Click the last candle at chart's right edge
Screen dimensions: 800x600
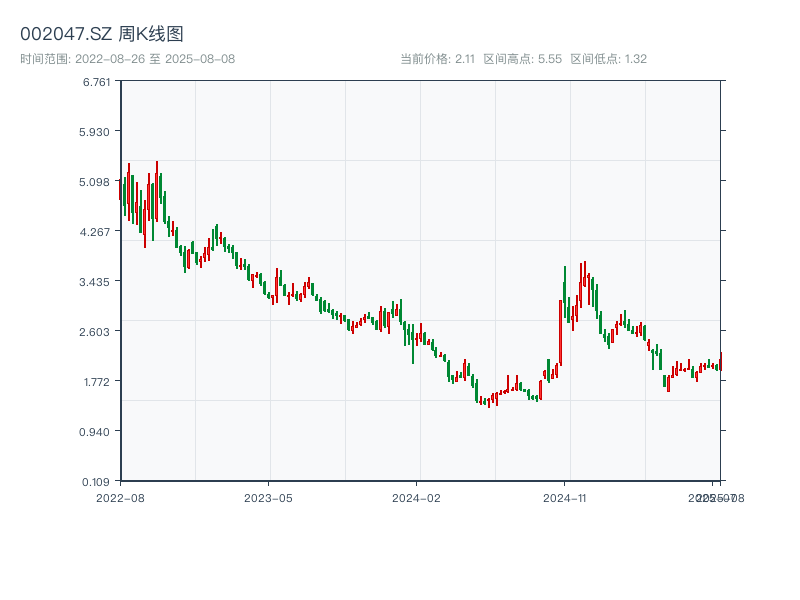[x=719, y=362]
